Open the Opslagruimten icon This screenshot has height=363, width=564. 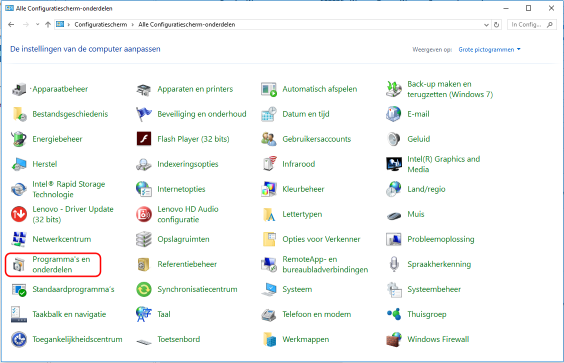coord(144,239)
